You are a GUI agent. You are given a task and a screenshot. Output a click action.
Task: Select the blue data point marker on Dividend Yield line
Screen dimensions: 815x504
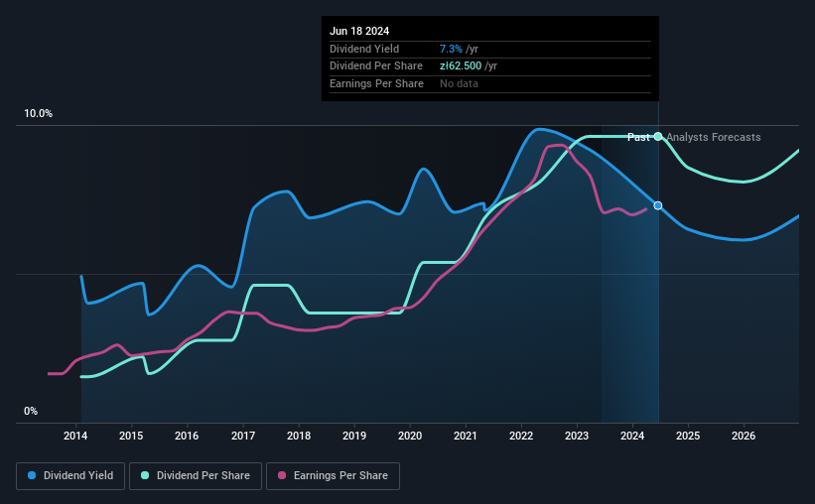click(658, 205)
